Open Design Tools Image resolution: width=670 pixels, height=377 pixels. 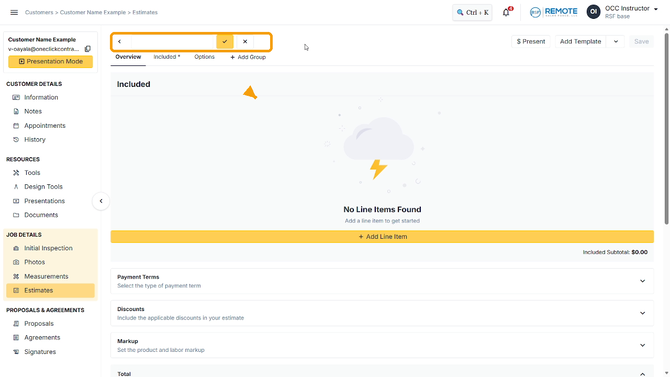point(43,187)
